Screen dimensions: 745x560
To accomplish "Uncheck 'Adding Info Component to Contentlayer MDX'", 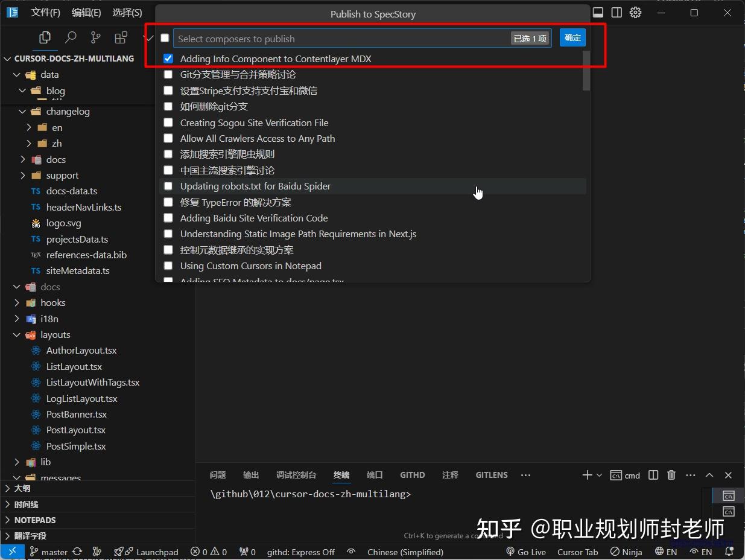I will (168, 58).
